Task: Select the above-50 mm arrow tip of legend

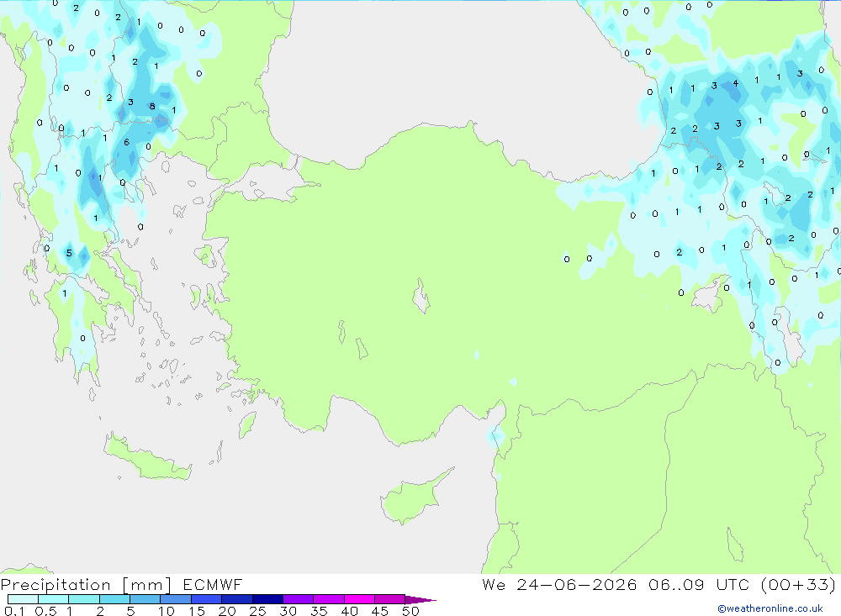Action: pos(420,599)
